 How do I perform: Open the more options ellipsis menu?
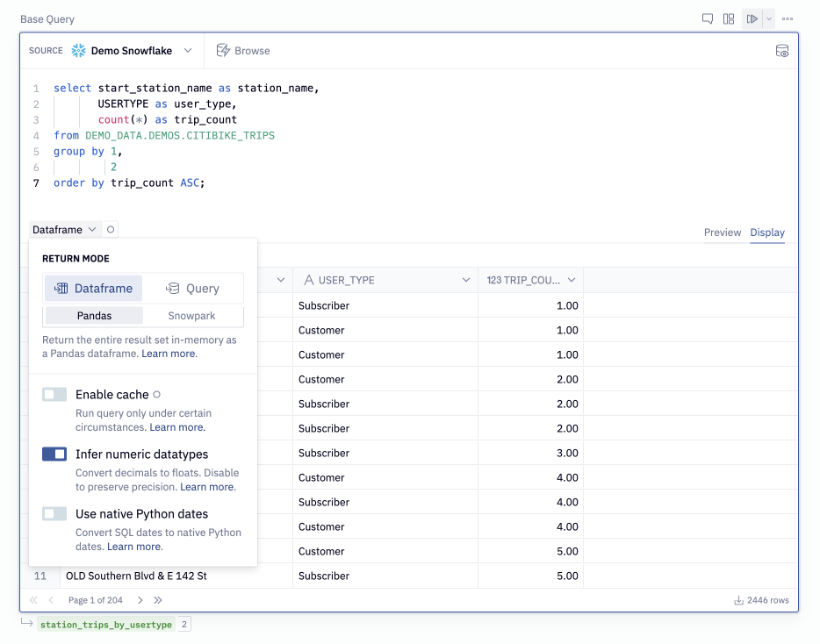[788, 19]
